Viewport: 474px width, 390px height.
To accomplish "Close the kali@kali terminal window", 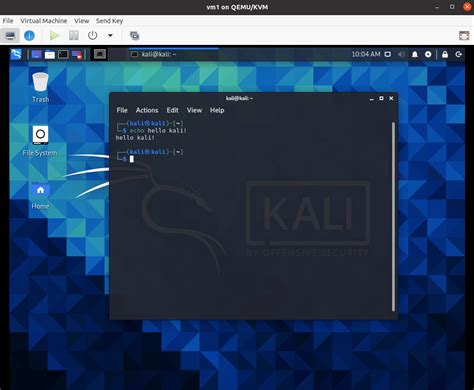I will (391, 98).
